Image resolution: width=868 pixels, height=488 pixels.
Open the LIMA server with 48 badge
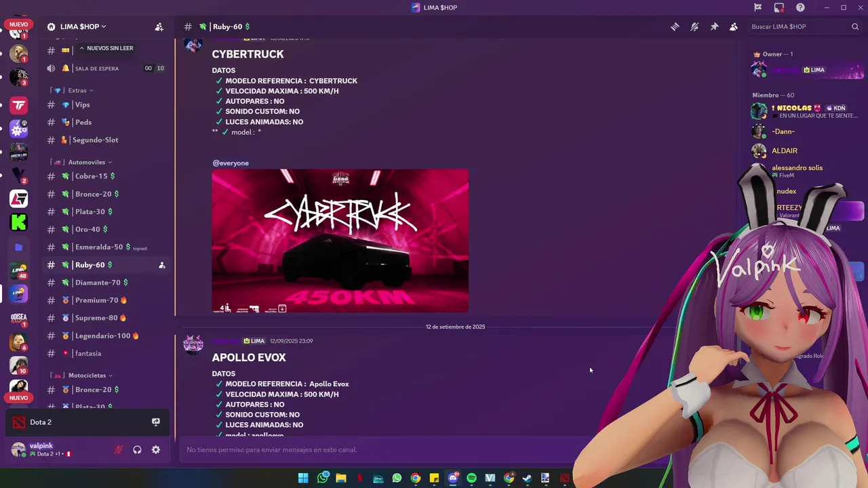[x=18, y=270]
